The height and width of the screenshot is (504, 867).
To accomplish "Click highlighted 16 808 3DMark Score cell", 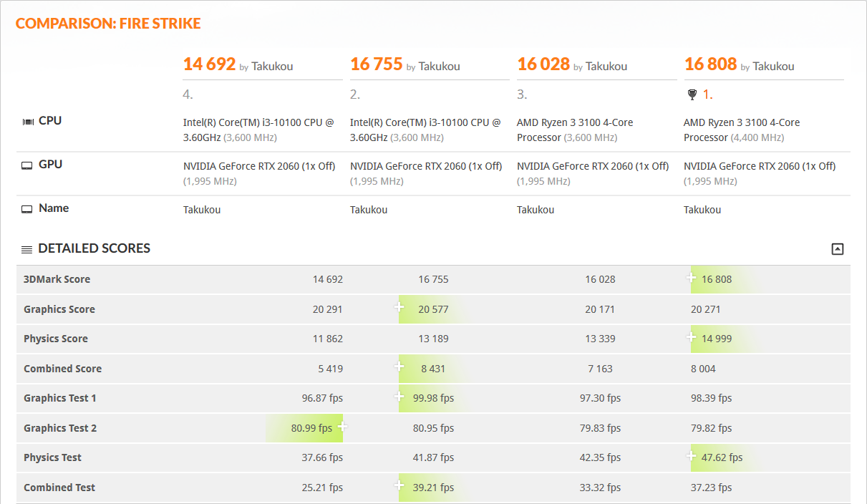I will point(717,279).
